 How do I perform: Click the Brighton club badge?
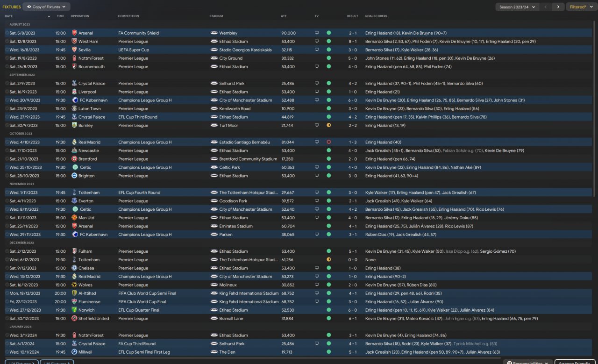click(x=74, y=176)
